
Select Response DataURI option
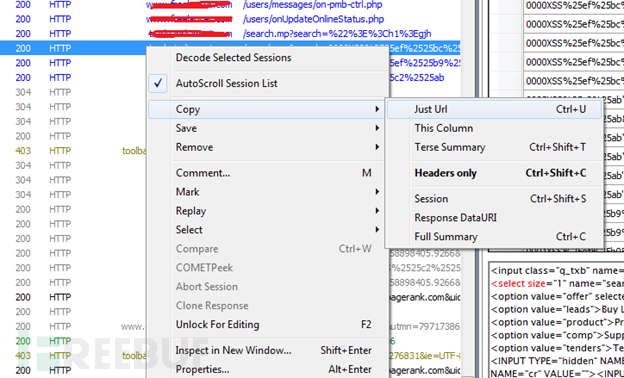tap(494, 218)
